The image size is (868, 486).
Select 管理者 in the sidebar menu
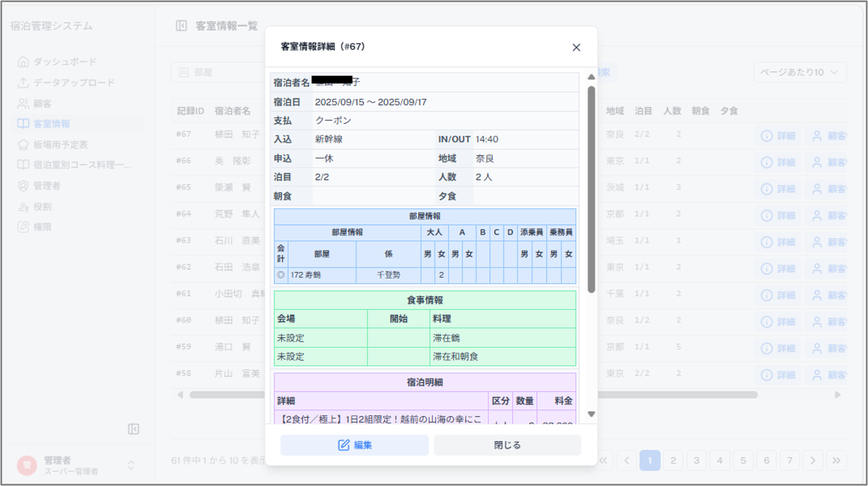coord(47,186)
